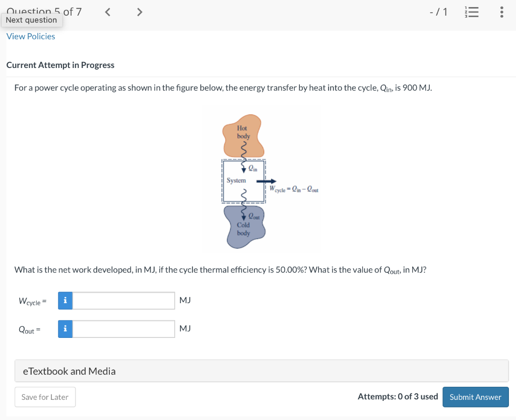Click the Submit Answer button
Viewport: 516px width, 420px height.
[x=475, y=397]
